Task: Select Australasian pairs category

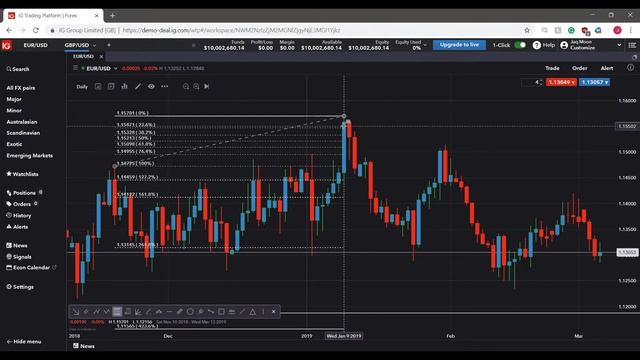Action: (22, 122)
